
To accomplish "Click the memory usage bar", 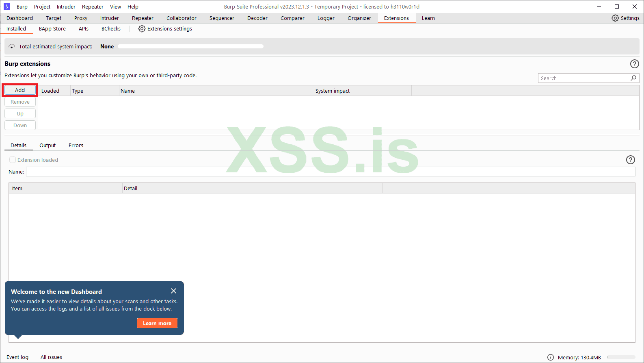I will (x=621, y=357).
